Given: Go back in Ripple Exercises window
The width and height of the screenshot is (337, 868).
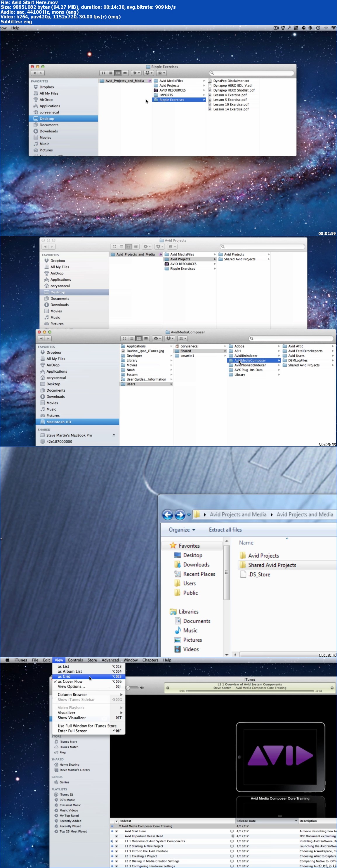Looking at the screenshot, I should pos(34,73).
